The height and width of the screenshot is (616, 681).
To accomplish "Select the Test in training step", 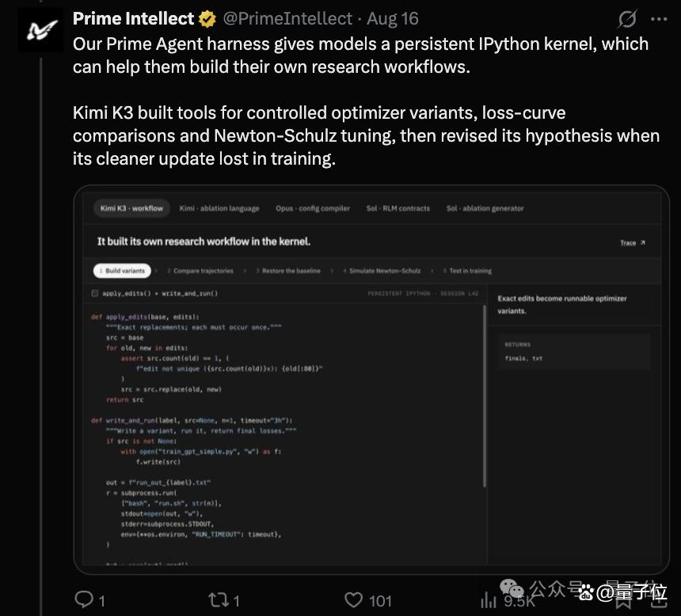I will click(467, 271).
